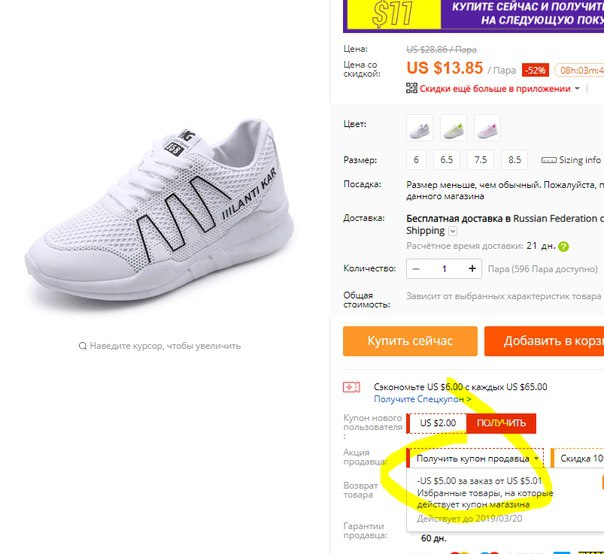Increase quantity with the plus button

point(472,269)
